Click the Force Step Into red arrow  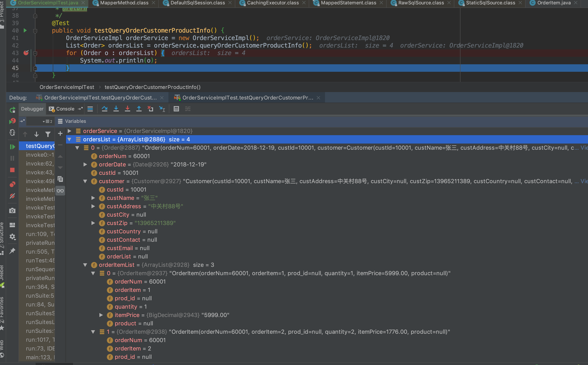[127, 109]
